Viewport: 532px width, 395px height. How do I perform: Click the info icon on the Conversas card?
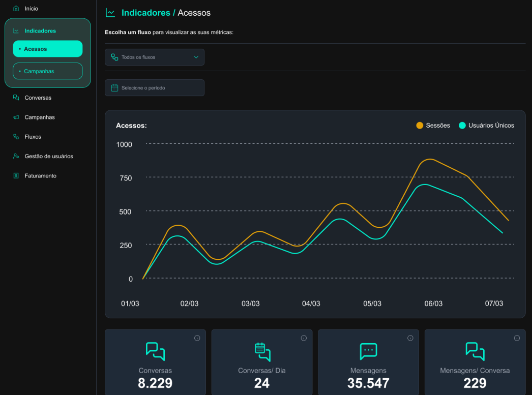pyautogui.click(x=197, y=338)
